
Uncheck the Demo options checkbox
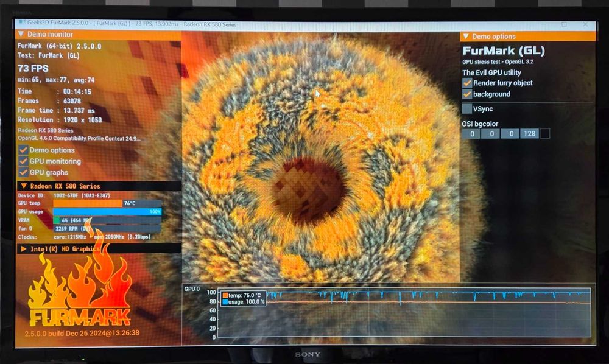coord(23,150)
